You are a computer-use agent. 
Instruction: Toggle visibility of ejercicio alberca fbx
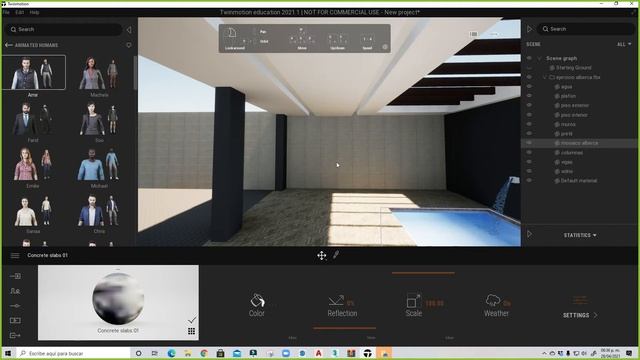pos(529,77)
